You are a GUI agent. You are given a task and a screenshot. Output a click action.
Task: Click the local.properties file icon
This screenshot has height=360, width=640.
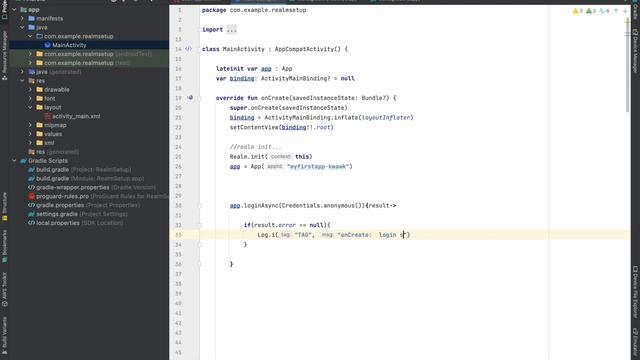pos(31,223)
